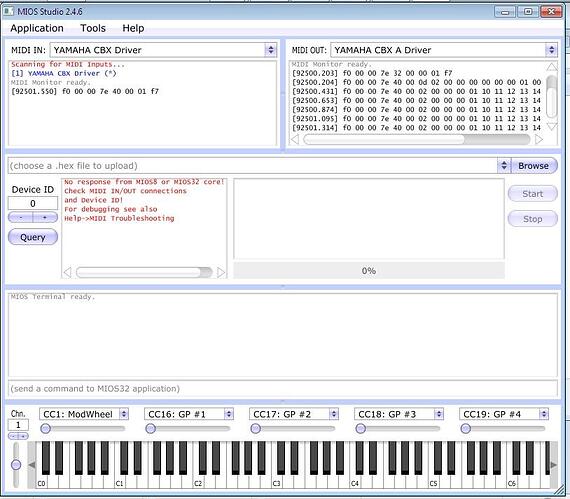Click the keyboard scroll-right arrow icon
Viewport: 570px width, 499px height.
pos(553,464)
